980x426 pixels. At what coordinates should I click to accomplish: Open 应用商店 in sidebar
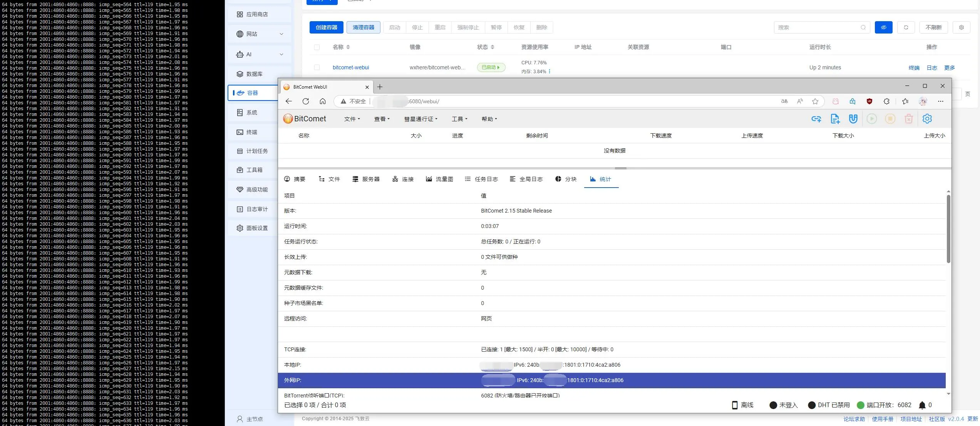(x=260, y=14)
